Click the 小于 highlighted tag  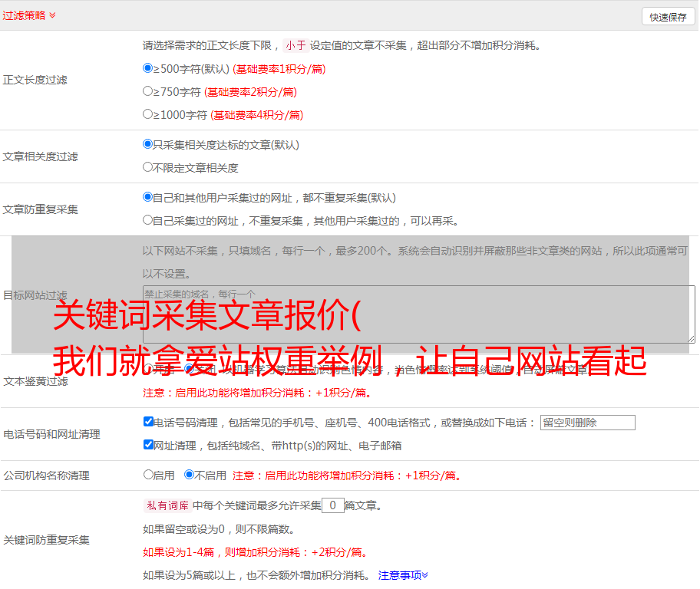pyautogui.click(x=296, y=45)
